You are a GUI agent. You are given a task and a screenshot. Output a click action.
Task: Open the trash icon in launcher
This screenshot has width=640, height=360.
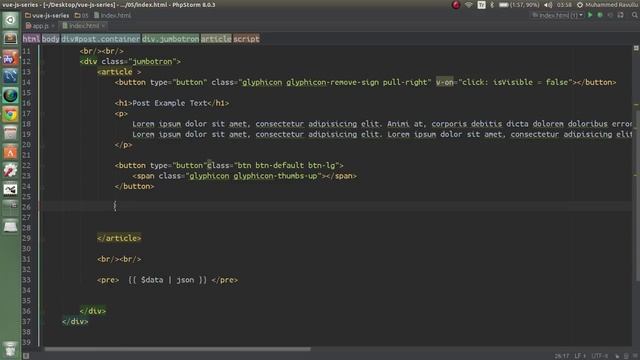tap(10, 350)
